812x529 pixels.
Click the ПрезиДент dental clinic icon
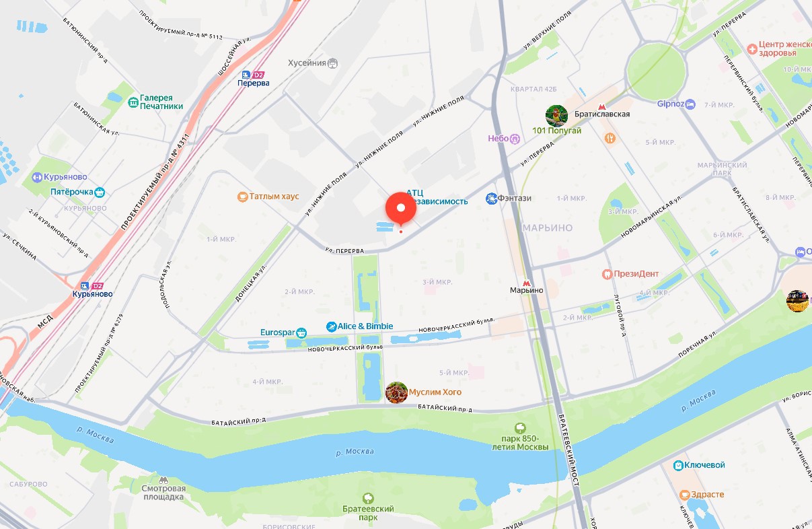607,274
